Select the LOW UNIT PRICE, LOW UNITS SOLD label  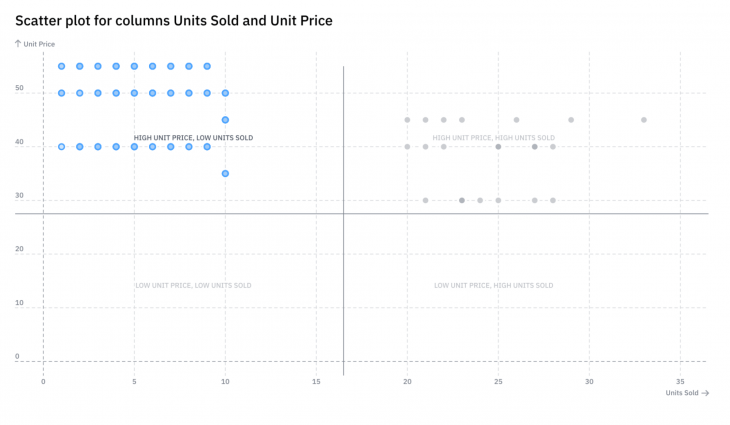click(193, 285)
